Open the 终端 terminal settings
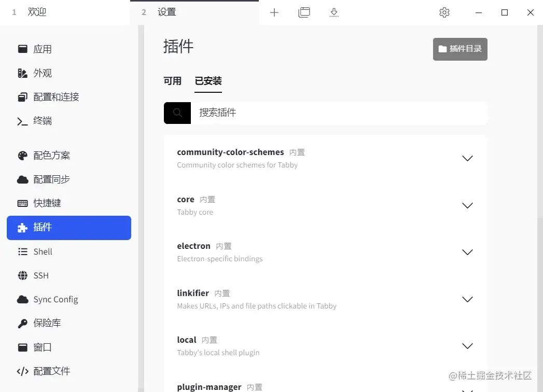Viewport: 543px width, 392px height. click(x=68, y=121)
